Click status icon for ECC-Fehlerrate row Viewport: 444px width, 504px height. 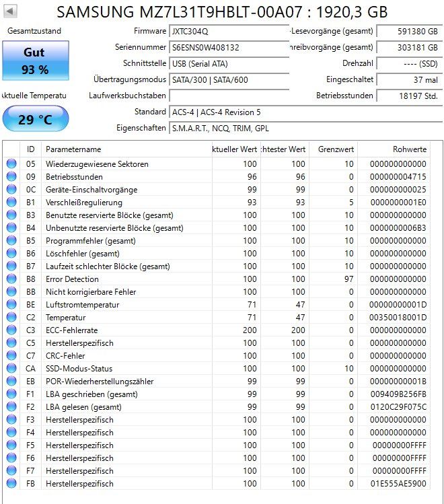11,330
